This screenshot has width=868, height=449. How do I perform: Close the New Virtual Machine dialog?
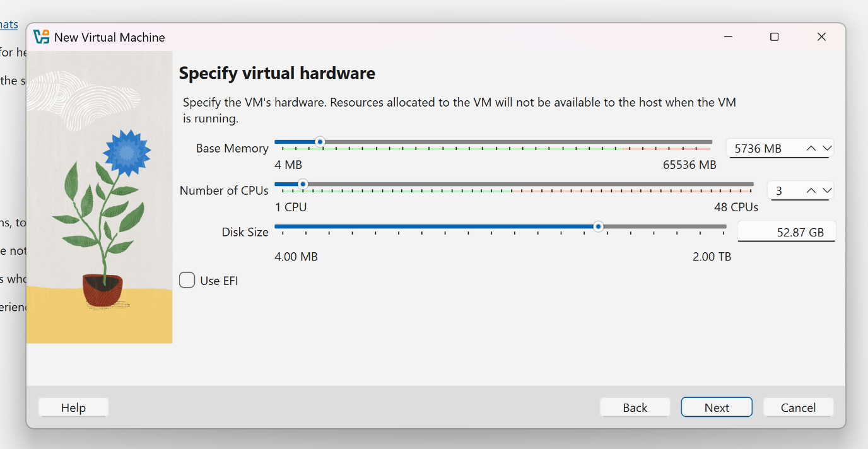(821, 37)
